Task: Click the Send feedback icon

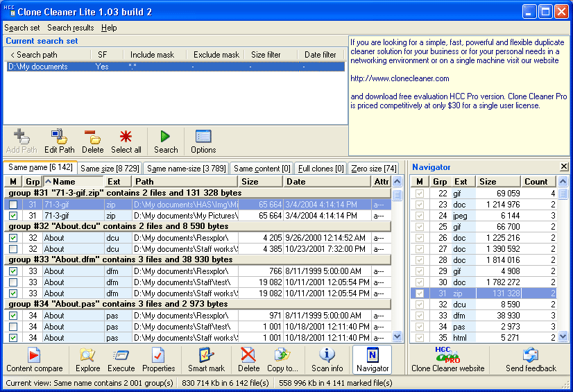Action: click(531, 360)
